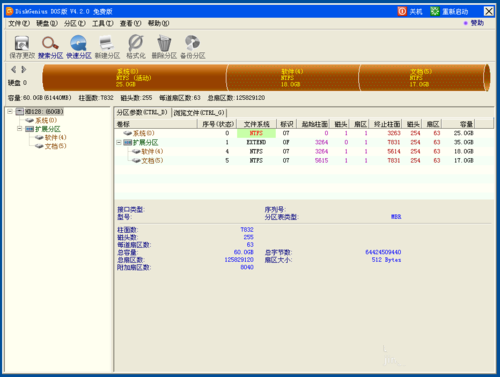The height and width of the screenshot is (377, 500).
Task: Collapse the 扩展分区 row in partition table
Action: (x=119, y=142)
